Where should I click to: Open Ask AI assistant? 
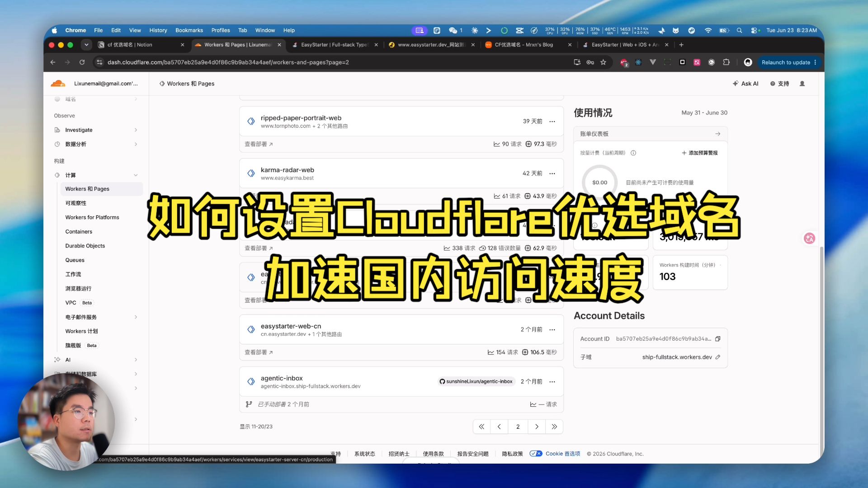(x=745, y=84)
